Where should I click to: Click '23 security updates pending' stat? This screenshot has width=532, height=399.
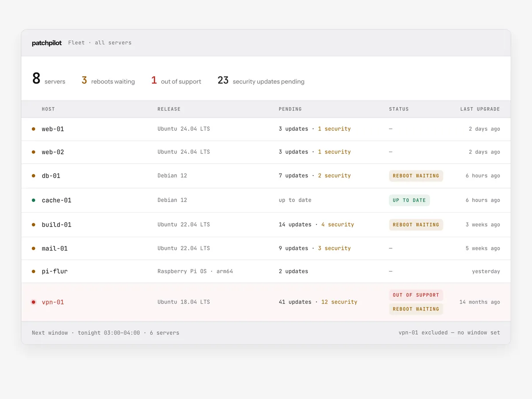coord(261,80)
